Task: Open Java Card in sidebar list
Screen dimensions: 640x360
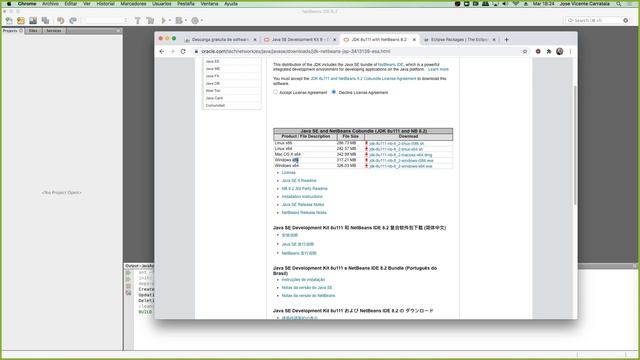Action: tap(214, 98)
